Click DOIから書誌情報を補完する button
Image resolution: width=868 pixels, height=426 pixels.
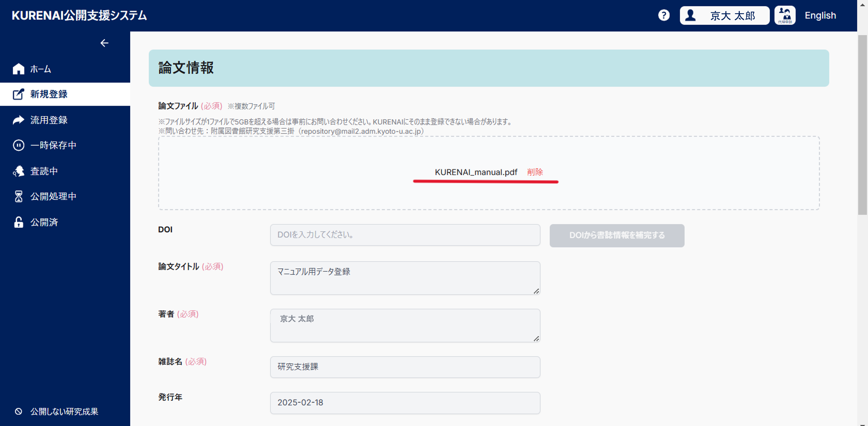coord(617,235)
